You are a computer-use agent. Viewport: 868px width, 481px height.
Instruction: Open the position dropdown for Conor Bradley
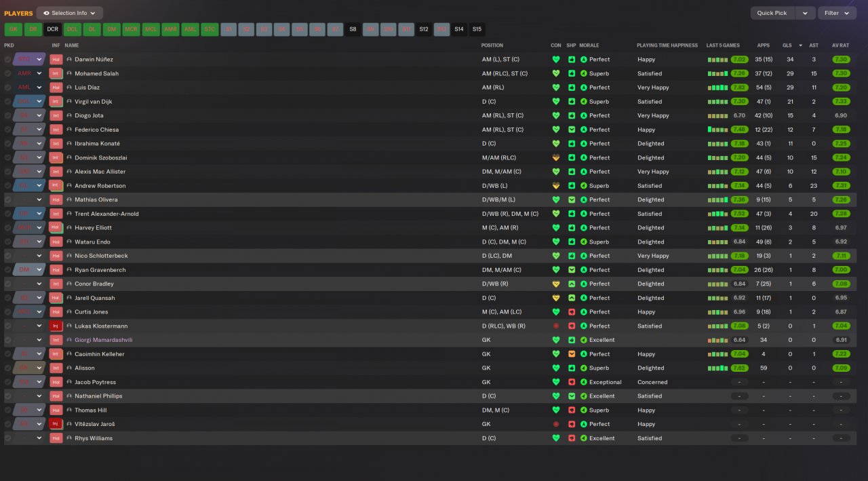(x=39, y=284)
